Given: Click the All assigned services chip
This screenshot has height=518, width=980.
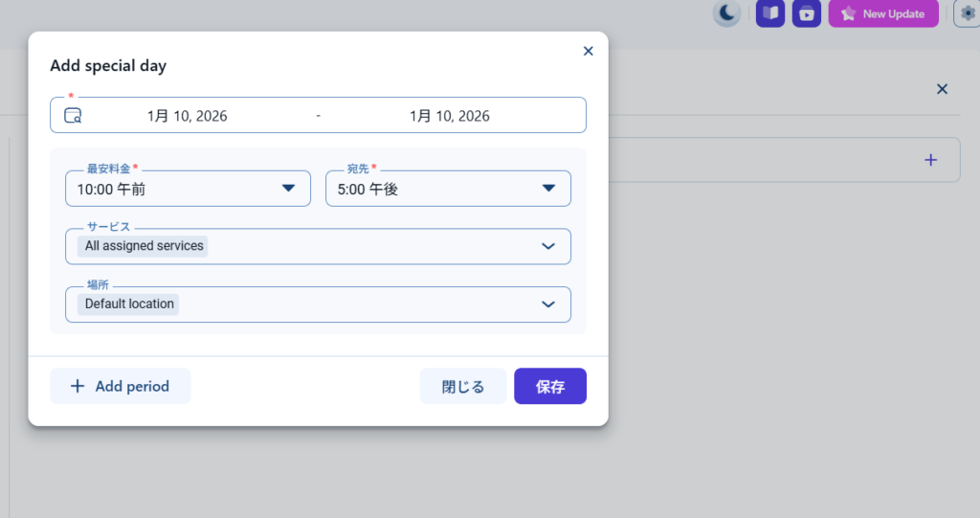Looking at the screenshot, I should 144,246.
